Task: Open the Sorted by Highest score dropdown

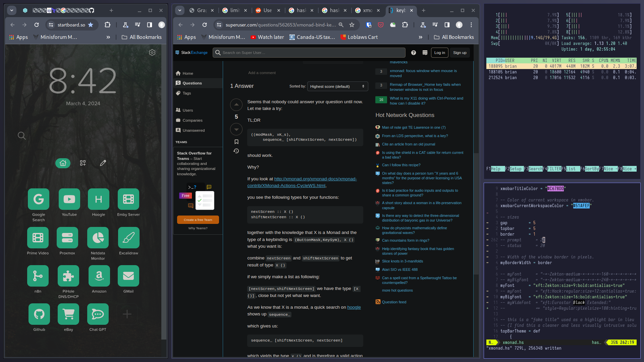Action: pos(337,86)
